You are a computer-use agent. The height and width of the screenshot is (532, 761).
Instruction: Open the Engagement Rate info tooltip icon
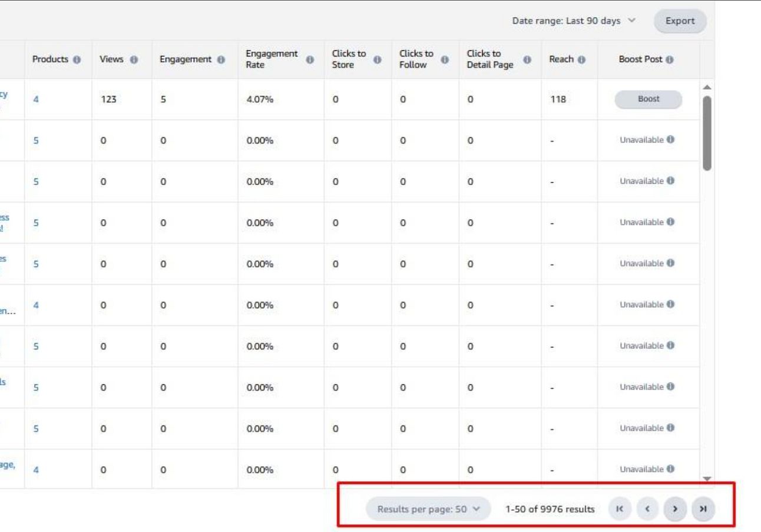(x=310, y=60)
